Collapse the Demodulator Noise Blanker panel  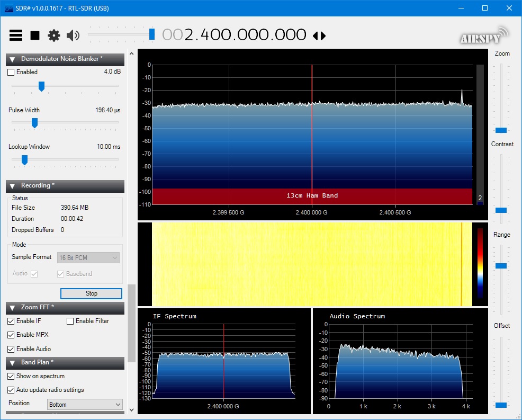click(x=12, y=59)
